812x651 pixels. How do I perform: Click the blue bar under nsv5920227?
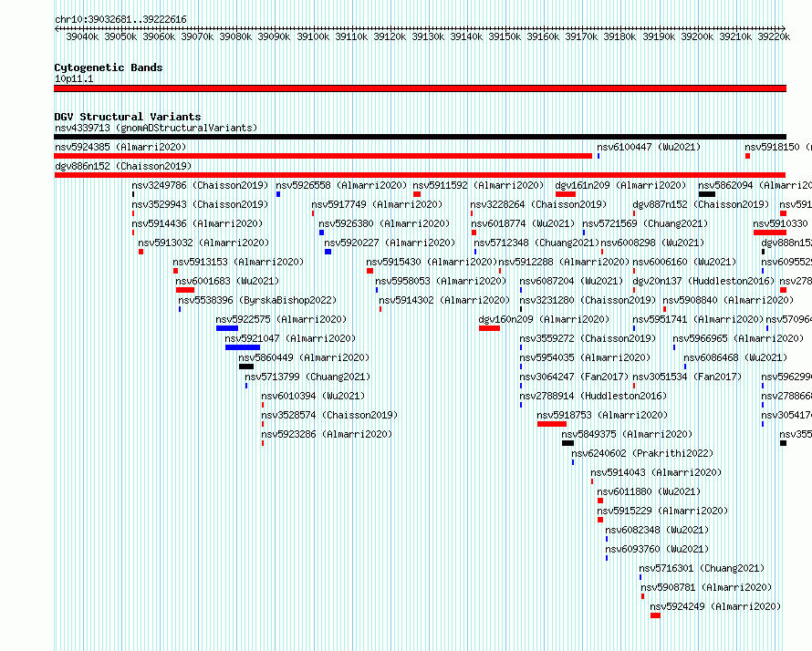point(328,252)
